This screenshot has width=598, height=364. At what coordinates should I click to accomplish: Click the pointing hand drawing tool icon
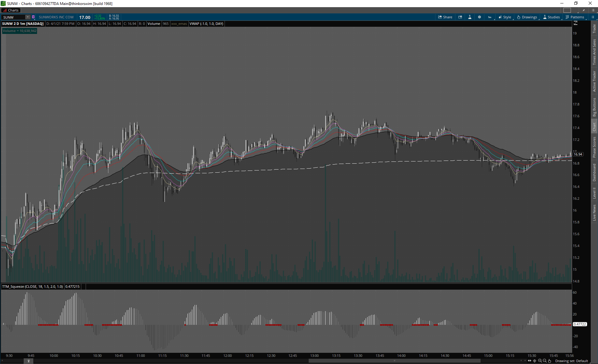coord(550,361)
